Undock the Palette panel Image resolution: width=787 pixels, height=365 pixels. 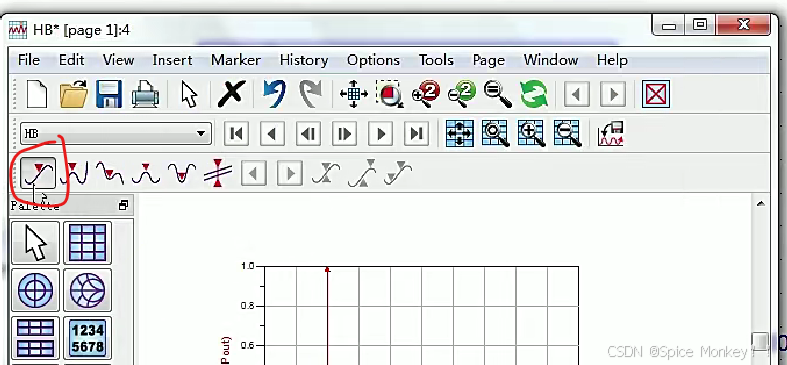pos(123,205)
